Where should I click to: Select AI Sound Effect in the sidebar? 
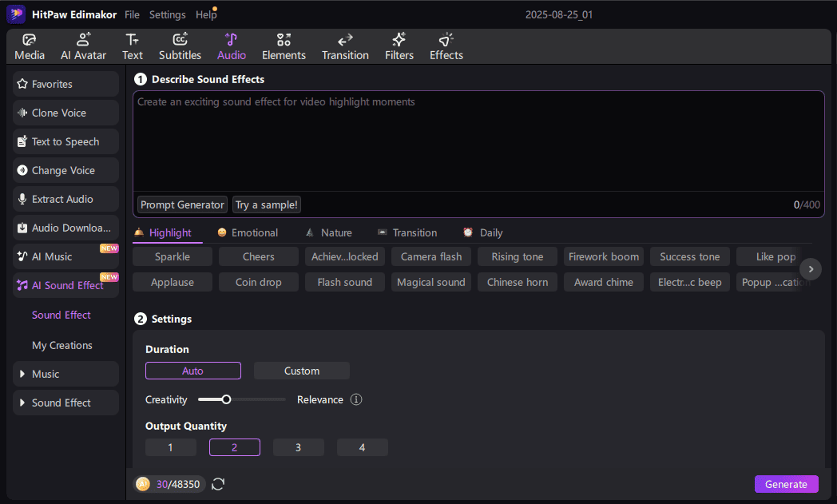coord(65,286)
